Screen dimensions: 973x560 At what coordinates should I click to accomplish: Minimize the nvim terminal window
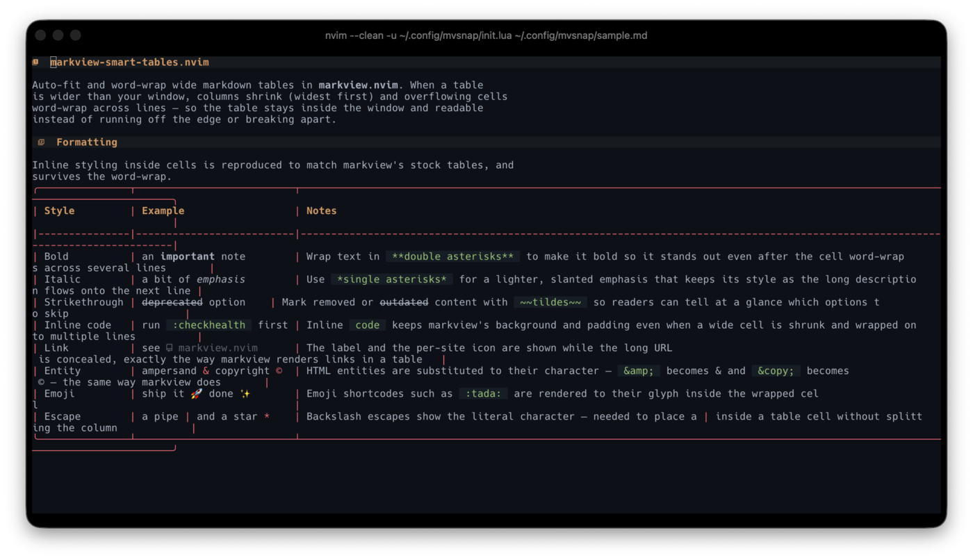tap(58, 35)
